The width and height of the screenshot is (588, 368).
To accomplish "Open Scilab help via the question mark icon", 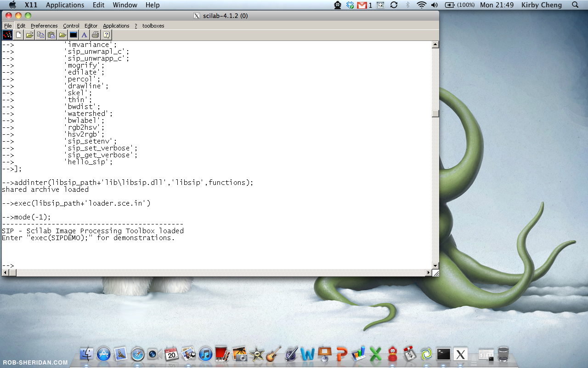I will (x=106, y=34).
